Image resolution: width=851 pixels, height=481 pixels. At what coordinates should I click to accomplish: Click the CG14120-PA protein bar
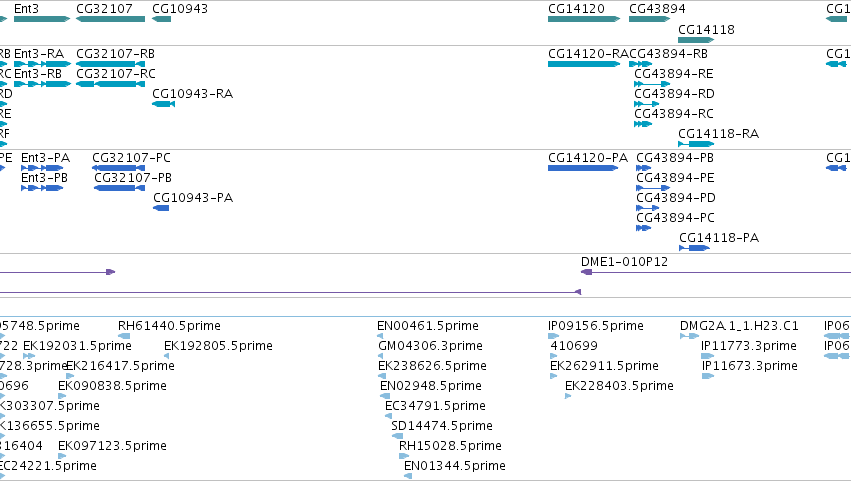[583, 168]
